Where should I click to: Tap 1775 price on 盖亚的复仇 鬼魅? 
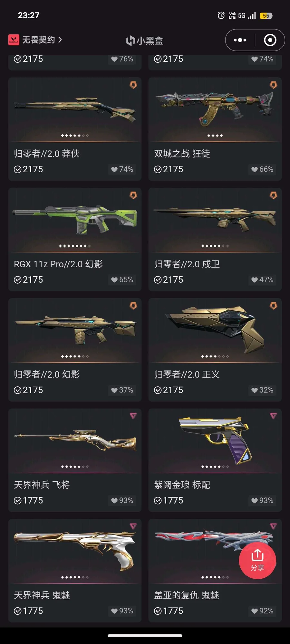[169, 611]
